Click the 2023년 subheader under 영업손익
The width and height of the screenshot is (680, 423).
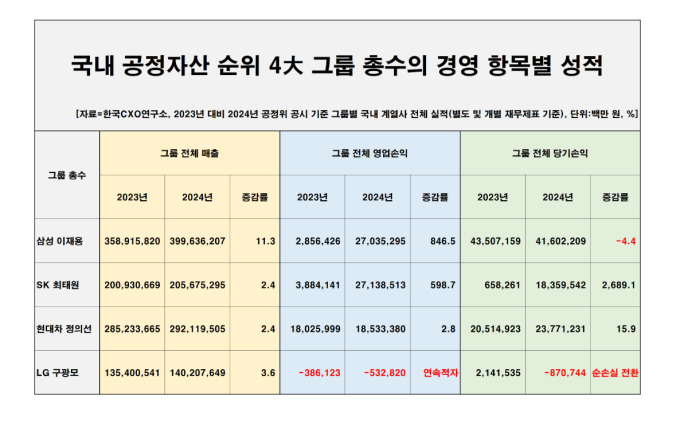(x=312, y=197)
